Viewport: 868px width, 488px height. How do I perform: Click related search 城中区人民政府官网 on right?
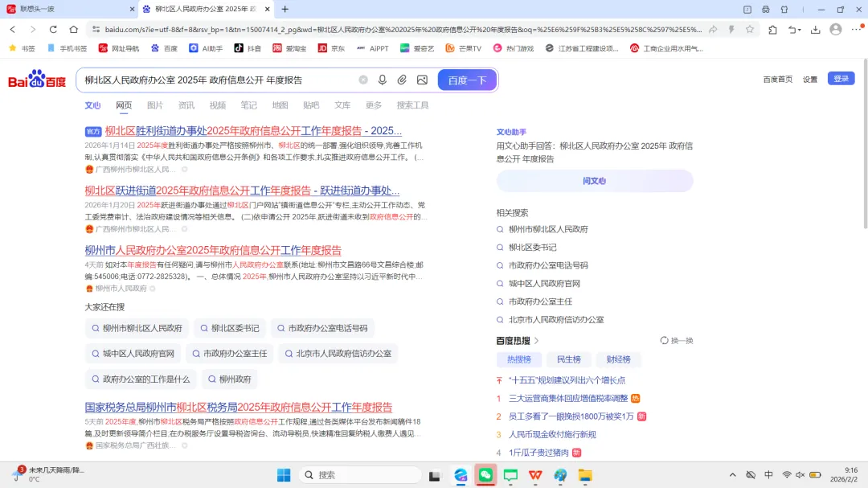(544, 284)
